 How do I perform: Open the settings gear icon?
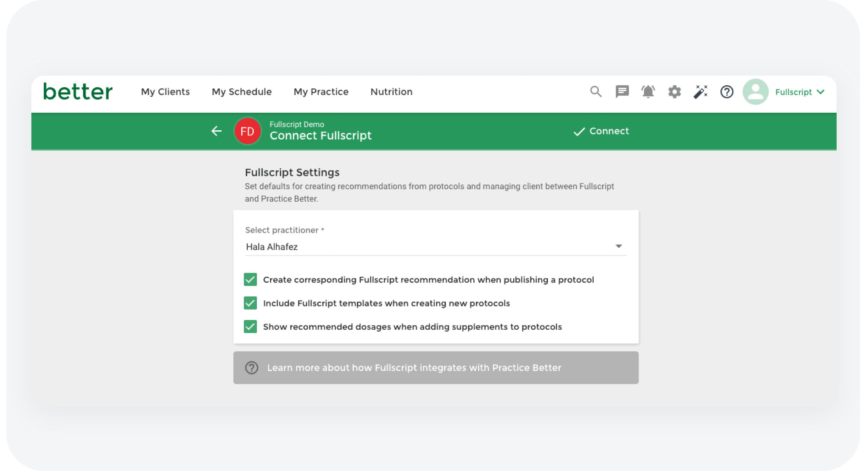[x=675, y=92]
